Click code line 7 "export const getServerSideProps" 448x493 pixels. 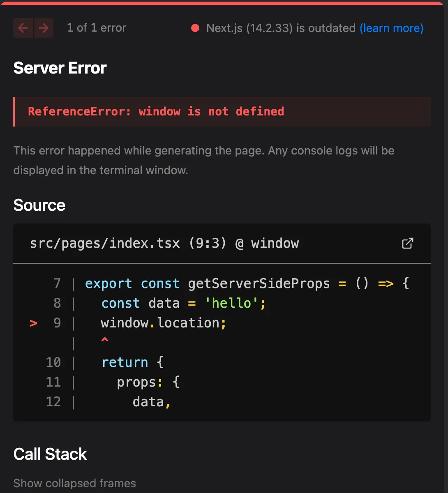(247, 283)
